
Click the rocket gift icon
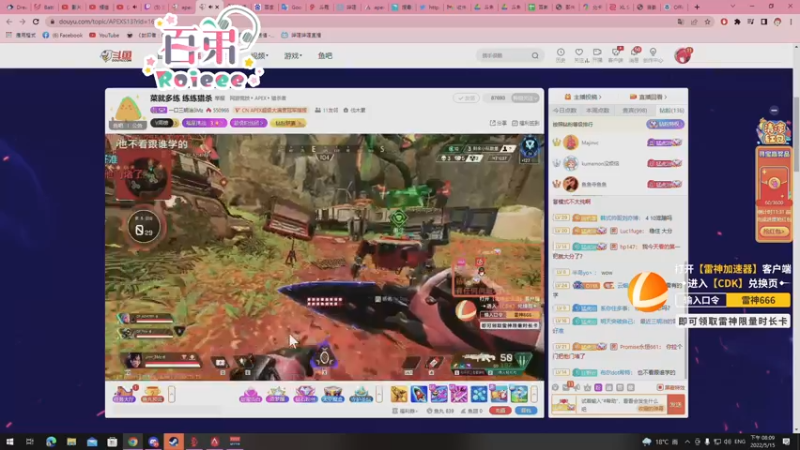coord(418,394)
